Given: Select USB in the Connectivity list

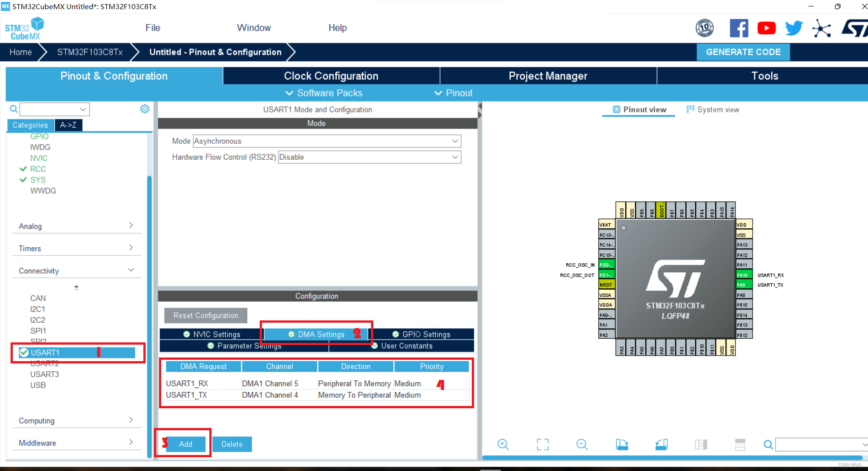Looking at the screenshot, I should click(x=38, y=385).
